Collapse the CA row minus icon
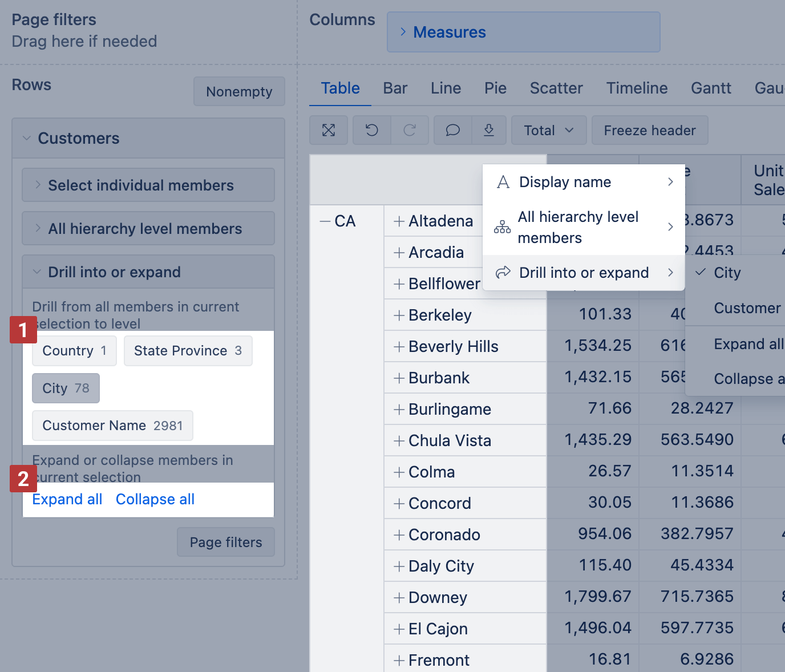 pos(325,221)
